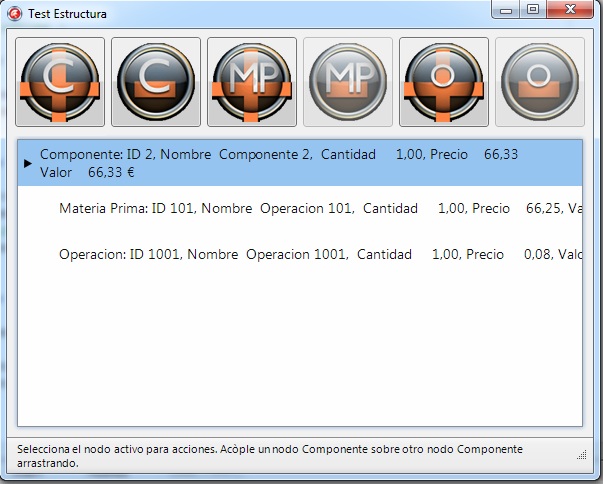Click the empty area below the tree nodes
This screenshot has width=603, height=484.
(x=300, y=350)
